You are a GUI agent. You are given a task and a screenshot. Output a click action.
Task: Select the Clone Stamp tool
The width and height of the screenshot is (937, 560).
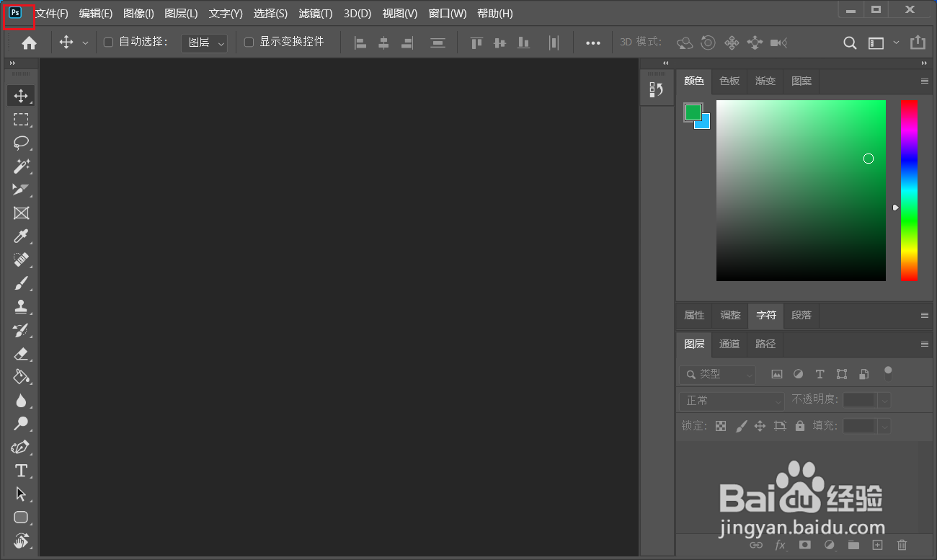pos(21,306)
